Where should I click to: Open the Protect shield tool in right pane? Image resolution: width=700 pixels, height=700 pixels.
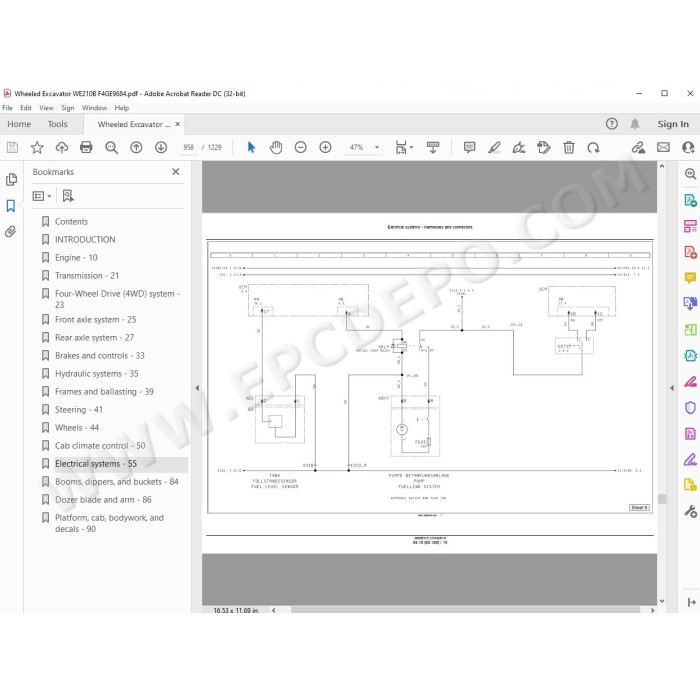point(690,408)
